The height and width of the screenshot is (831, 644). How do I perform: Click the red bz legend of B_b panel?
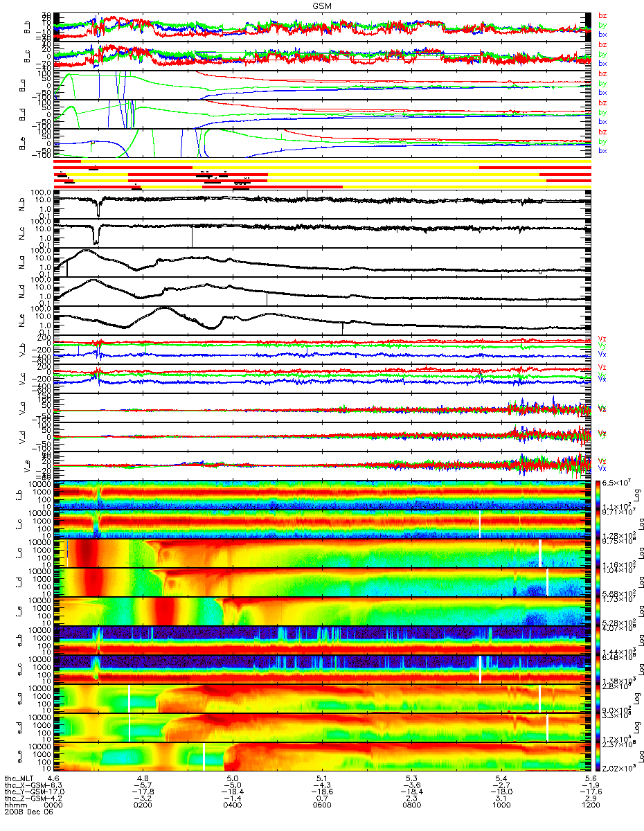click(x=602, y=15)
